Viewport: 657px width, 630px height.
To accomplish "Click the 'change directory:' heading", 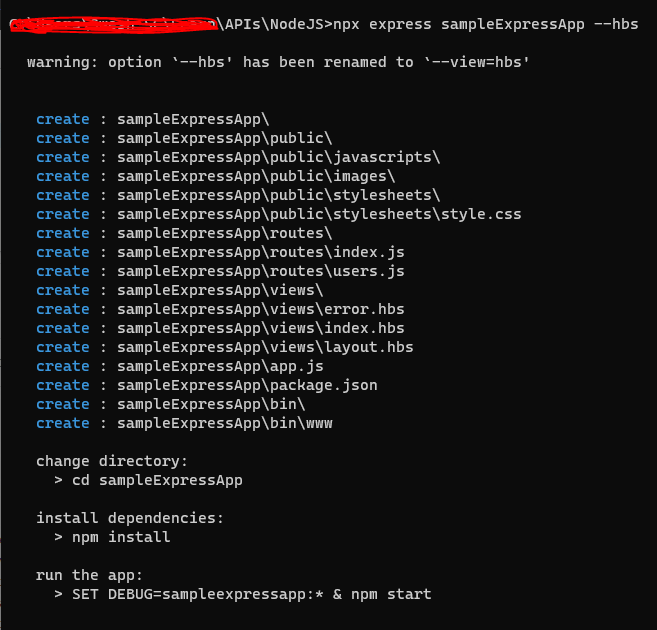I will (112, 461).
